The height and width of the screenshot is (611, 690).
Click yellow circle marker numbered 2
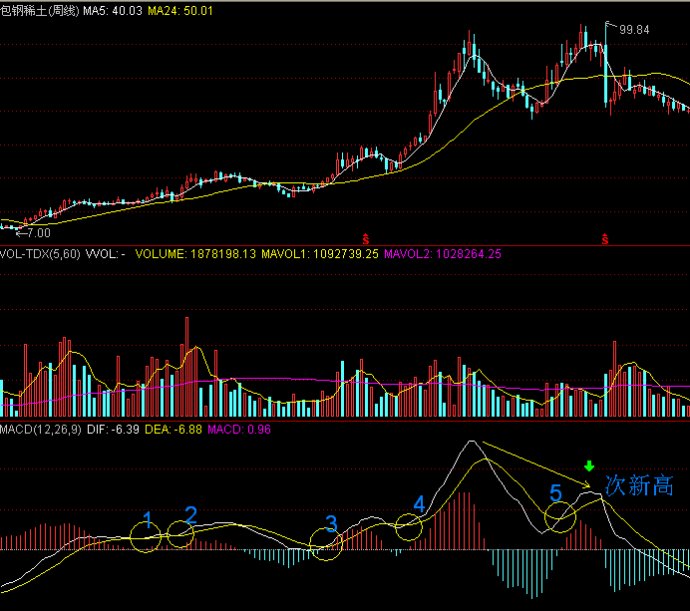(x=179, y=534)
